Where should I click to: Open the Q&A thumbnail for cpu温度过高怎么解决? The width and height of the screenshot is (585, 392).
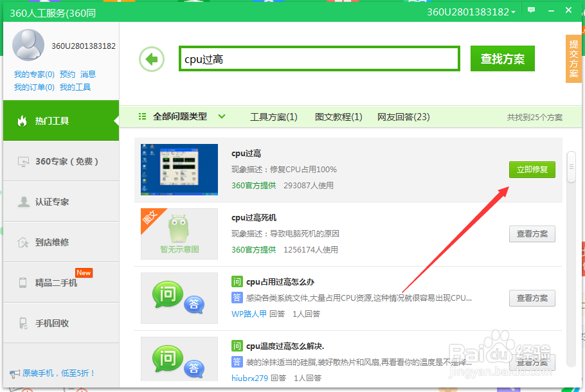point(179,359)
